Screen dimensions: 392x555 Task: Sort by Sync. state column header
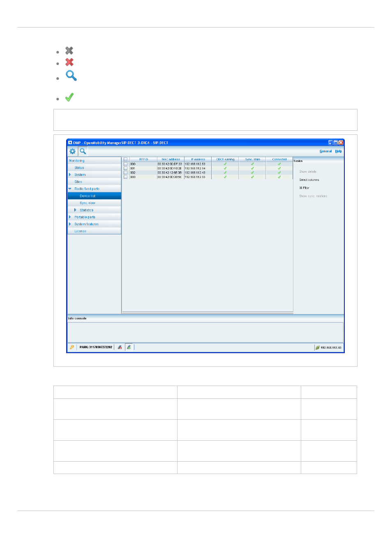(x=252, y=159)
